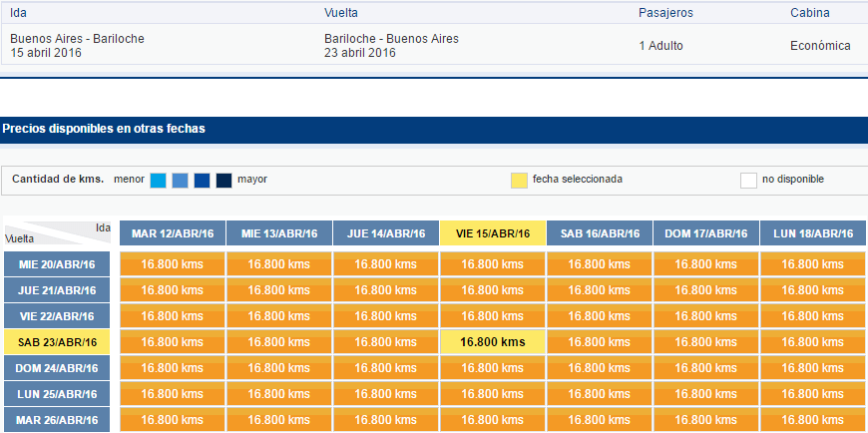Choose 16.800 kms for LUN 18 outbound, MAR 26 return

click(813, 420)
